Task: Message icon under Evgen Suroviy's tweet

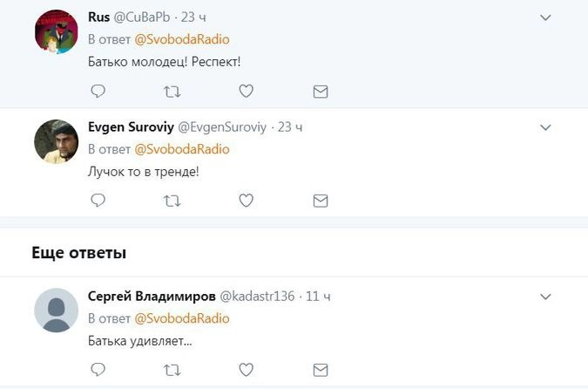Action: click(321, 201)
